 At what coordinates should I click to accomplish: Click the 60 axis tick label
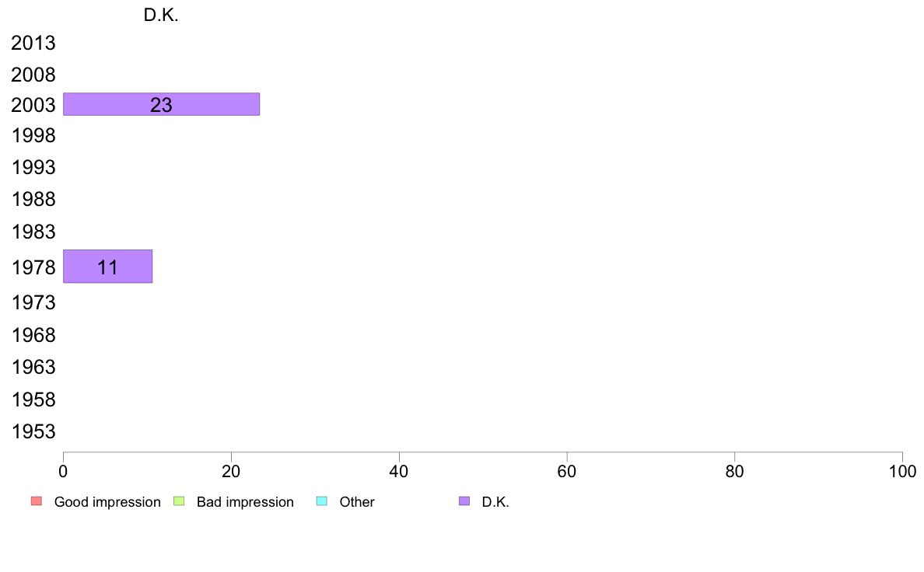(x=567, y=471)
